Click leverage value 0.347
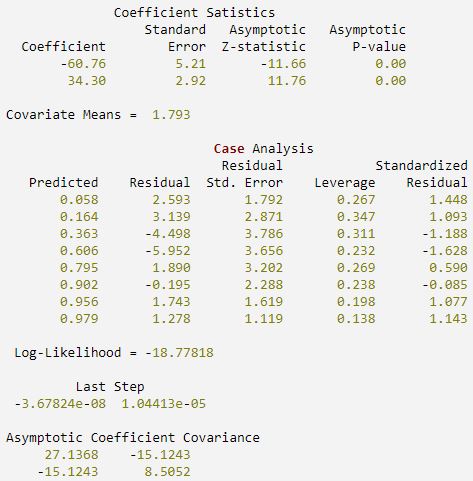Image resolution: width=473 pixels, height=481 pixels. point(356,217)
